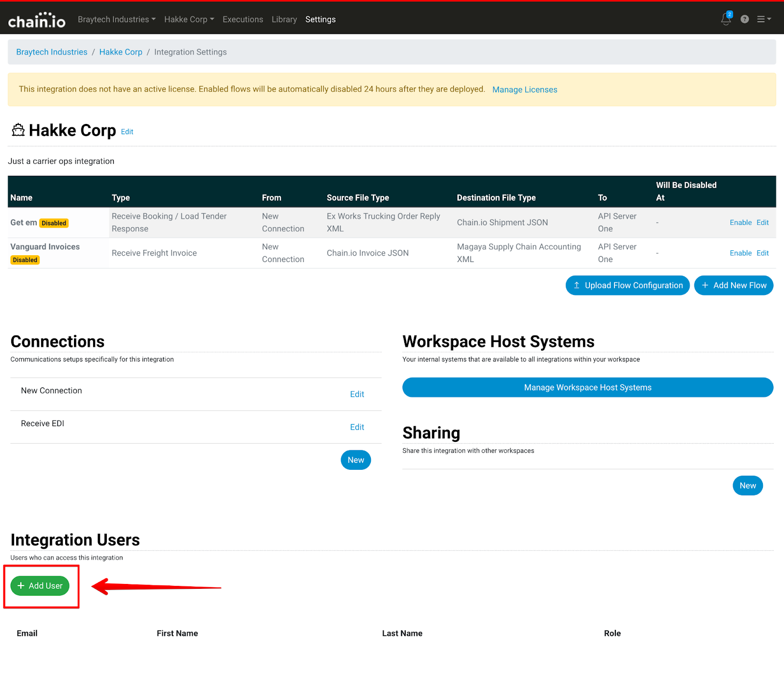This screenshot has height=678, width=784.
Task: Edit the New Connection entry
Action: (357, 394)
